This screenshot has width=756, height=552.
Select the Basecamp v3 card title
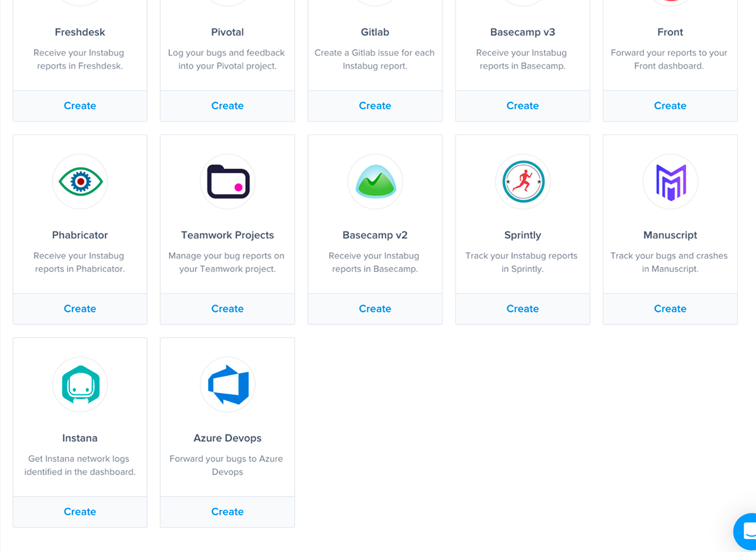coord(523,32)
